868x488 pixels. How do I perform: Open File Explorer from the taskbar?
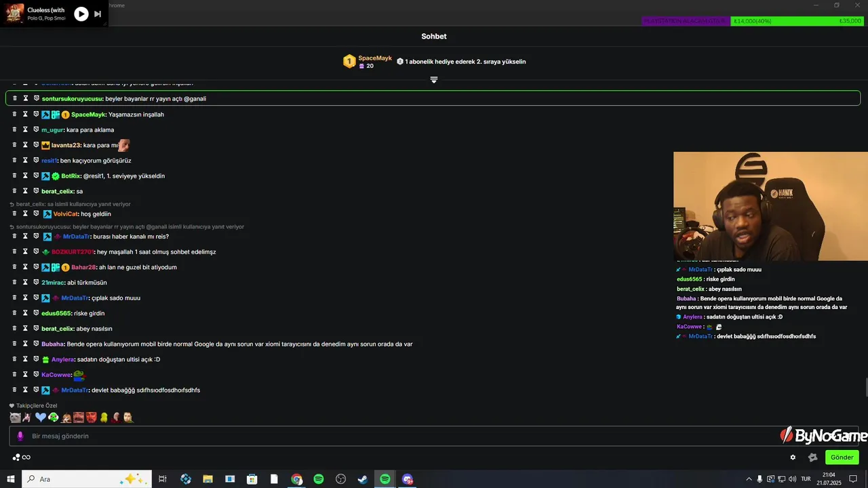(x=208, y=479)
